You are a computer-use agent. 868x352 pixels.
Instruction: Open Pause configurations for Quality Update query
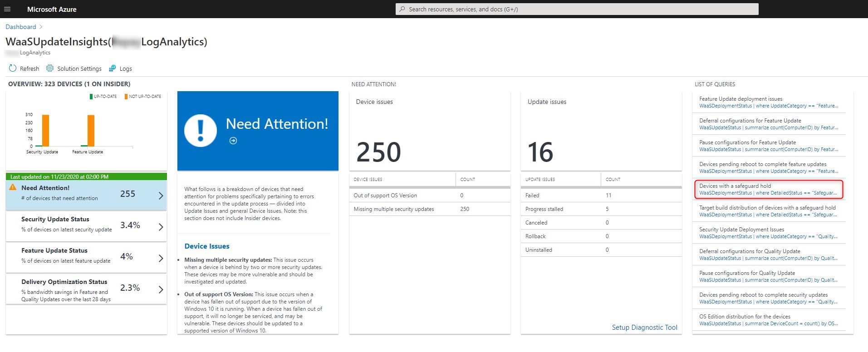click(769, 276)
